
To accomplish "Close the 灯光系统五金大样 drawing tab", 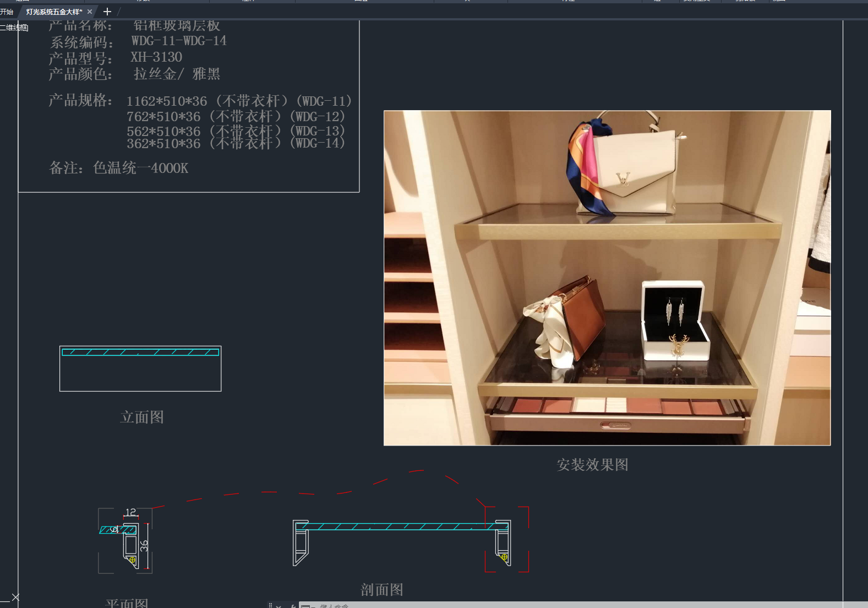I will pos(90,12).
